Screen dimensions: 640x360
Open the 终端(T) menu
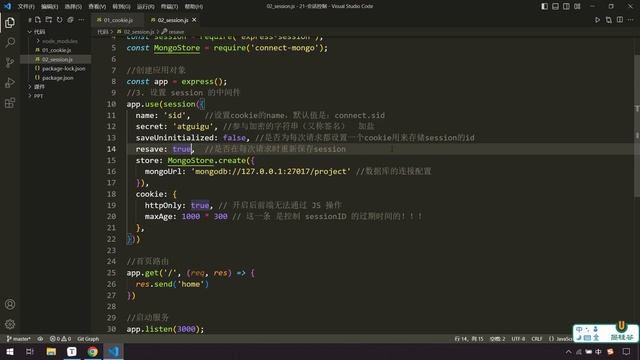(169, 6)
